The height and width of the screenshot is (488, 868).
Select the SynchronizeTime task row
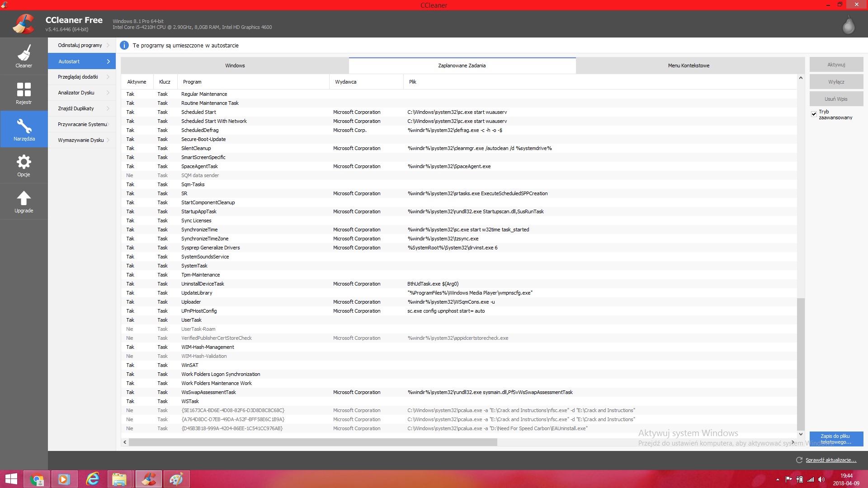[x=459, y=230]
